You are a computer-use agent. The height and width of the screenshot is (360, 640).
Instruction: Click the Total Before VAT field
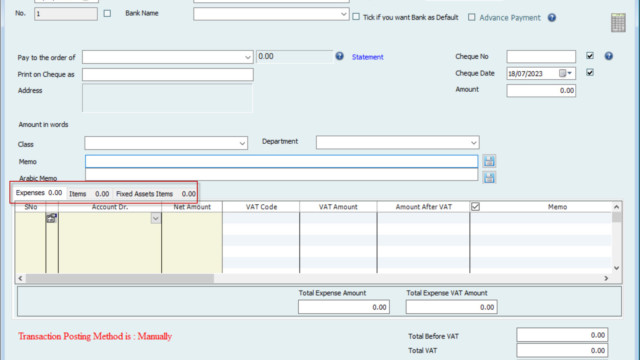562,335
